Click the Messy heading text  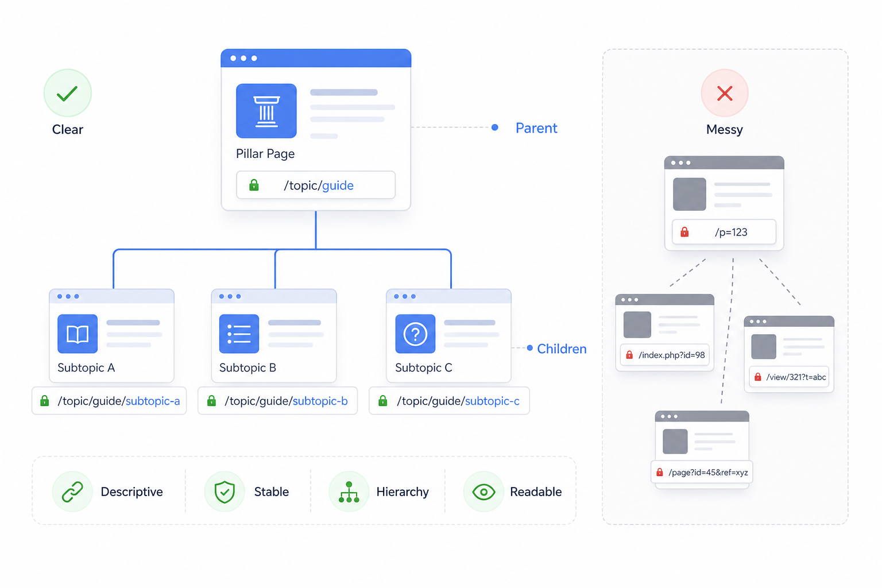tap(725, 130)
